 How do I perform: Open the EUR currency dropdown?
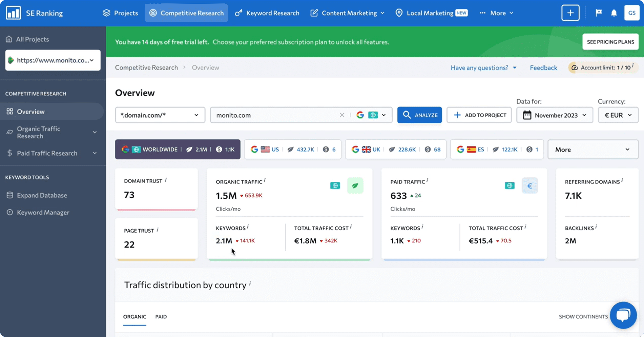pyautogui.click(x=618, y=115)
